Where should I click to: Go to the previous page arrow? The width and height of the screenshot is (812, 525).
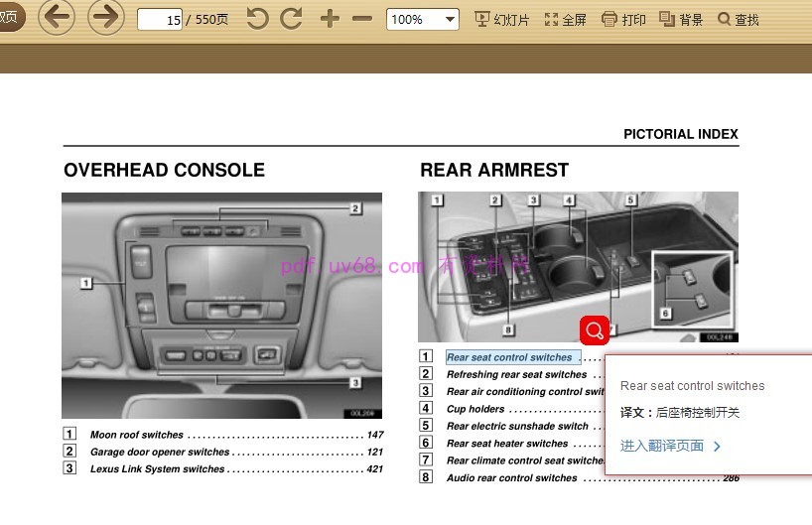coord(57,18)
